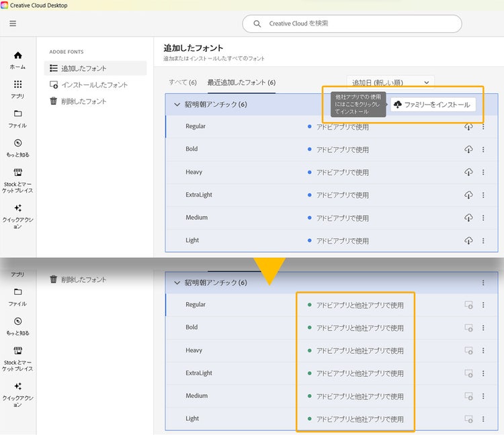The height and width of the screenshot is (435, 504).
Task: Install Bold font via cloud icon
Action: pyautogui.click(x=468, y=149)
